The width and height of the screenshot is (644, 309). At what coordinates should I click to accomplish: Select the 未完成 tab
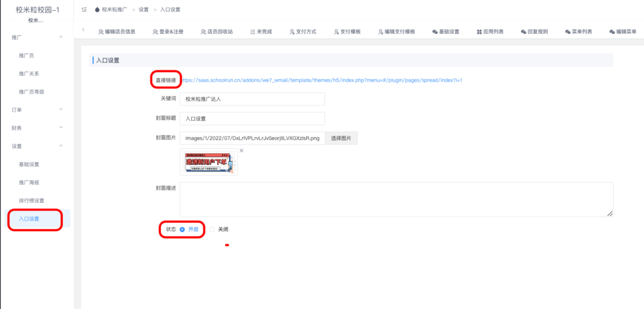tap(261, 31)
